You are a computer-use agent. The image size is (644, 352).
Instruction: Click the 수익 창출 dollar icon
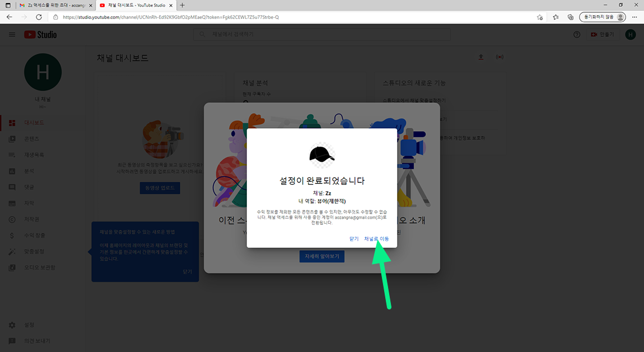coord(12,236)
